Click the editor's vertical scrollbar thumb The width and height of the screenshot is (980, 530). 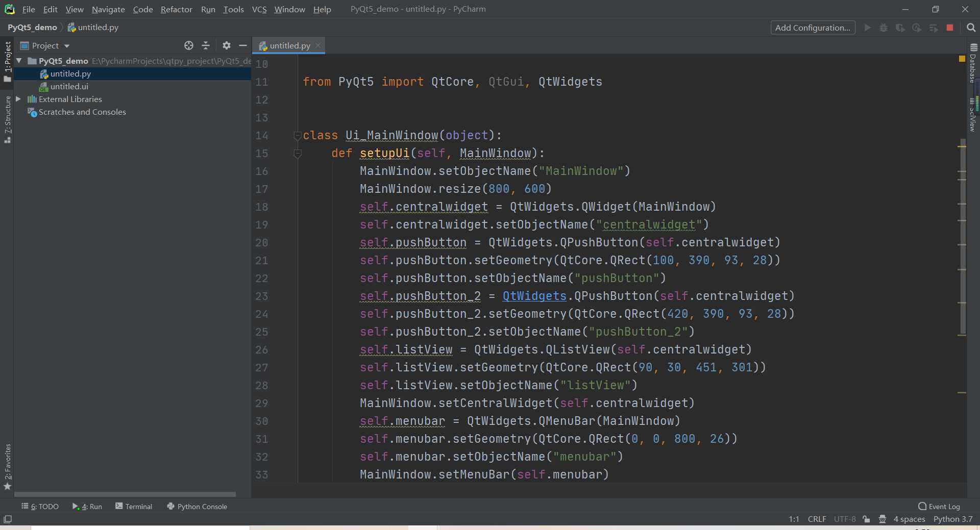(x=962, y=237)
